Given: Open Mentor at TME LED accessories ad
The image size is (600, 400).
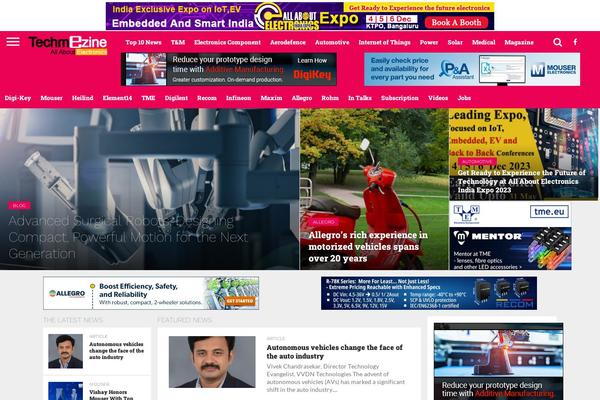Looking at the screenshot, I should 510,248.
